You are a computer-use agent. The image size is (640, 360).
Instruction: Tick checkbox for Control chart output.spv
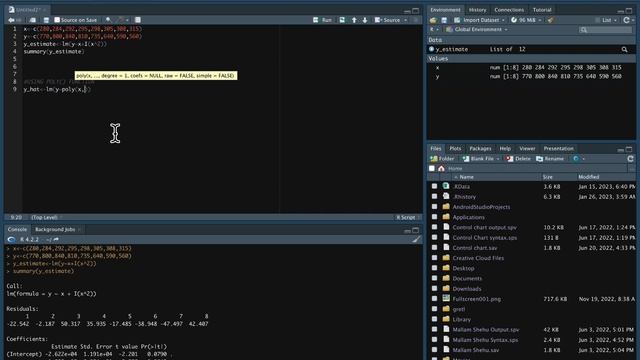pyautogui.click(x=434, y=227)
